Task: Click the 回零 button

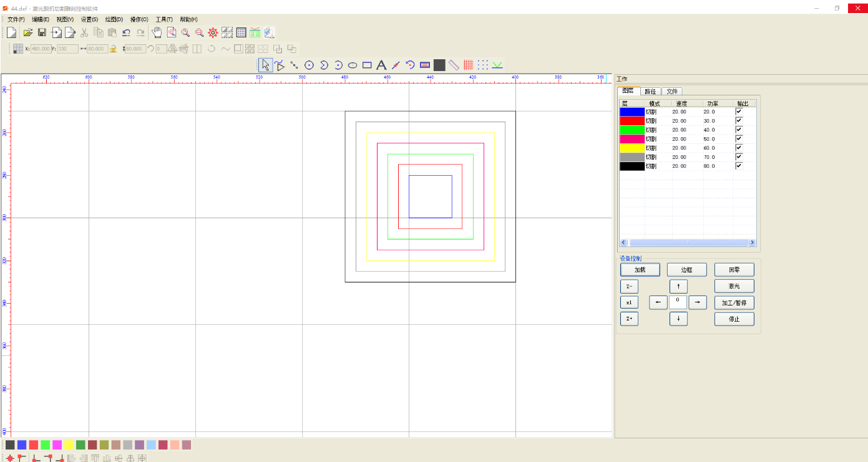Action: [x=734, y=270]
